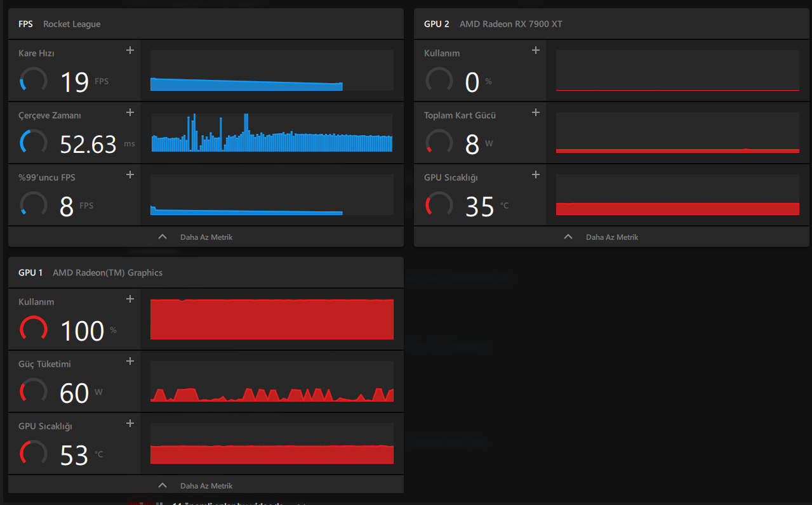Click the plus icon for Toplam Kart Gücü
The height and width of the screenshot is (505, 812).
(x=536, y=112)
